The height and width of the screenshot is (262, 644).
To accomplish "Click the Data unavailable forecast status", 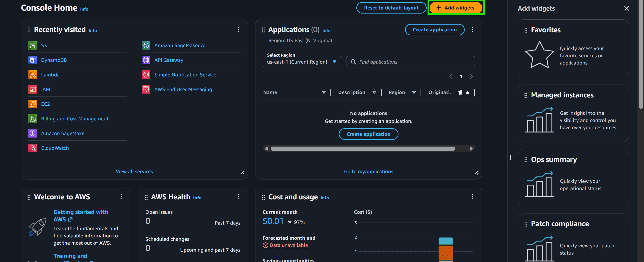I will 285,245.
